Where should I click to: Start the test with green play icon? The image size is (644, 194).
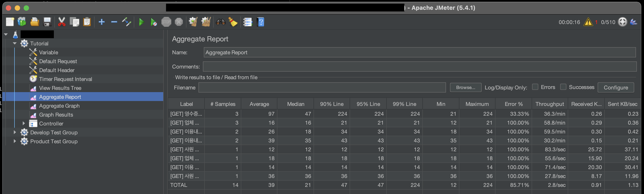tap(141, 22)
